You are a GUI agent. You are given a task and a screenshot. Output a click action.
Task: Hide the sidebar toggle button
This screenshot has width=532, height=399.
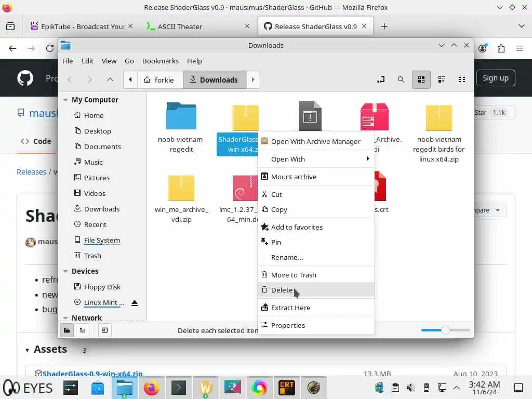coord(104,330)
